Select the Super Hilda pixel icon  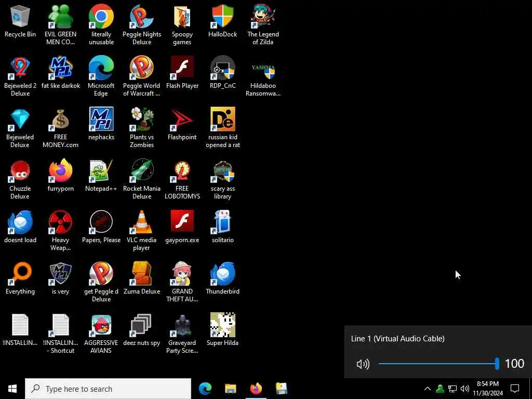click(x=222, y=330)
